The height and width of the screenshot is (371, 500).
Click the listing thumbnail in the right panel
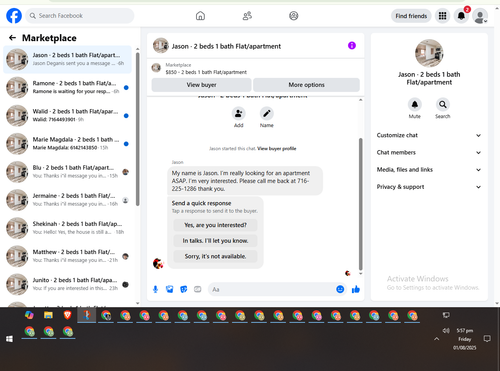429,53
